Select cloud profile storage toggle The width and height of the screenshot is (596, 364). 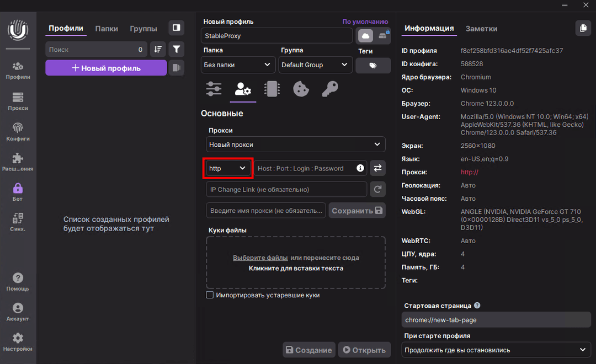365,35
